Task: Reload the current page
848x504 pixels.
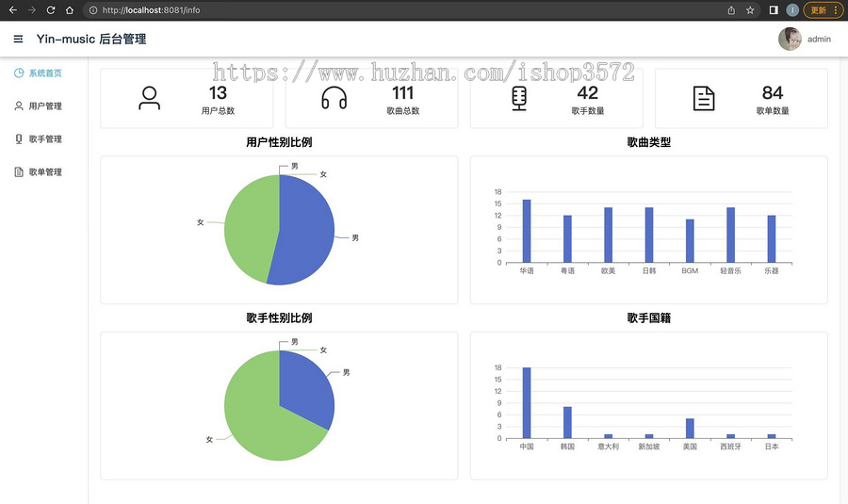Action: pyautogui.click(x=50, y=9)
